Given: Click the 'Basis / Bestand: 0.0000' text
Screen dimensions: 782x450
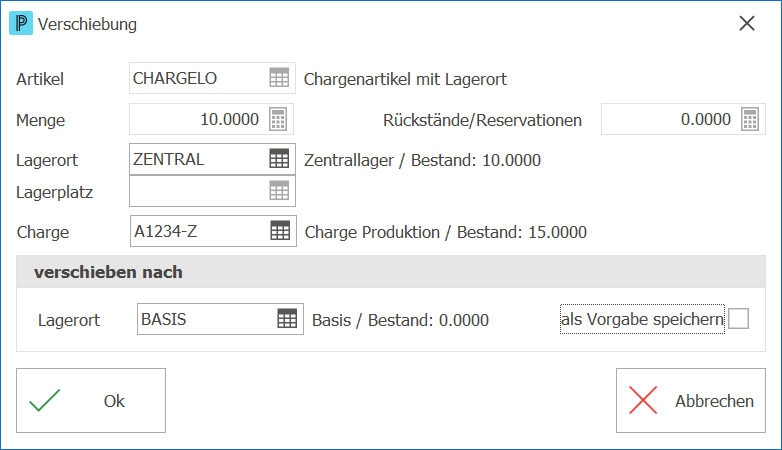Looking at the screenshot, I should 400,320.
